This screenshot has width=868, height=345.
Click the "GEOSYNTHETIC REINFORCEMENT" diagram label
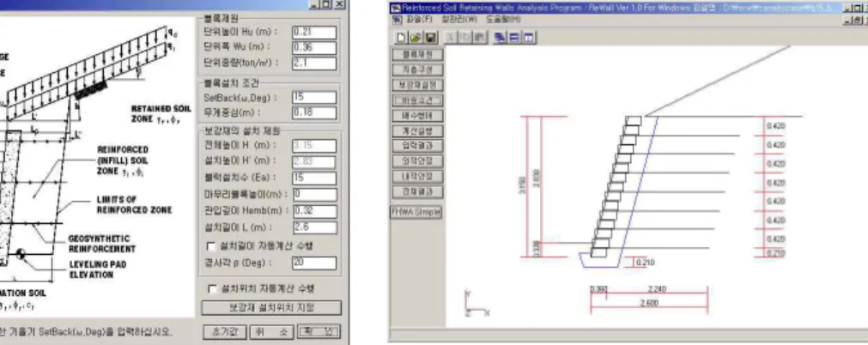click(102, 244)
